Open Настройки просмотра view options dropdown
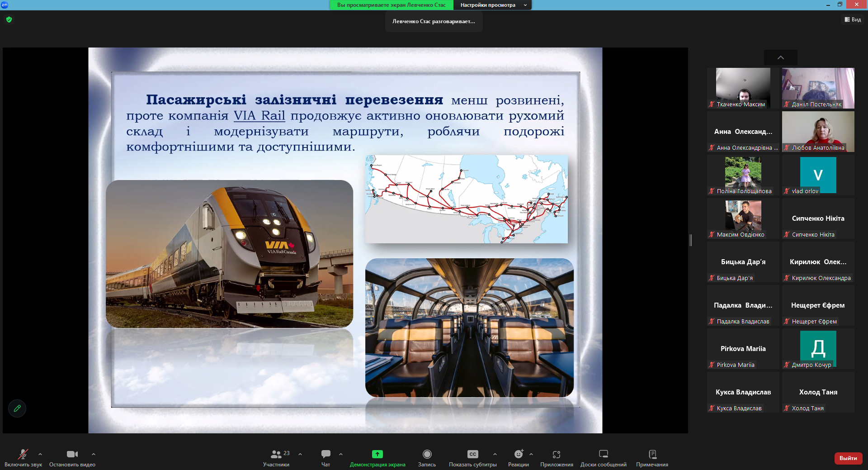The height and width of the screenshot is (470, 868). [492, 5]
